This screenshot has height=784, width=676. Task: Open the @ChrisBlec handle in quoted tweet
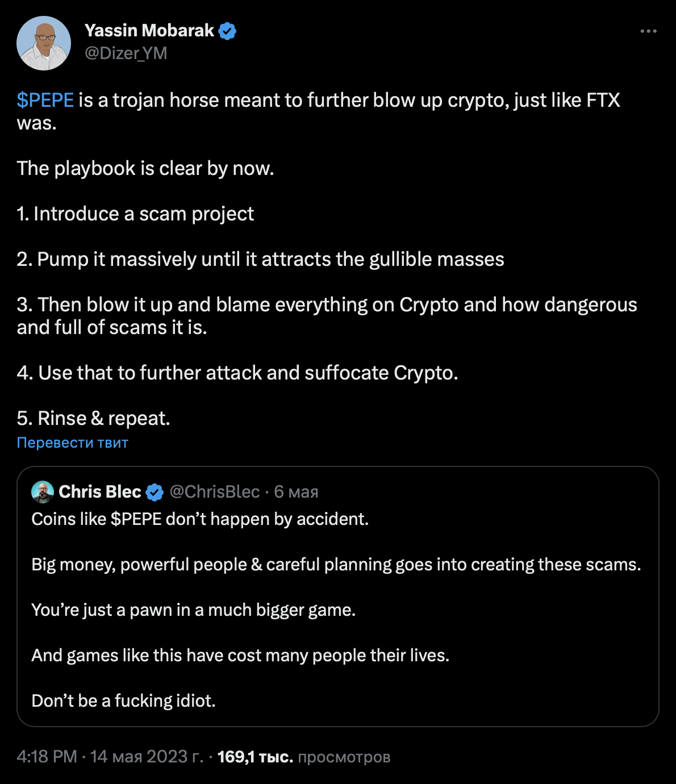click(215, 491)
